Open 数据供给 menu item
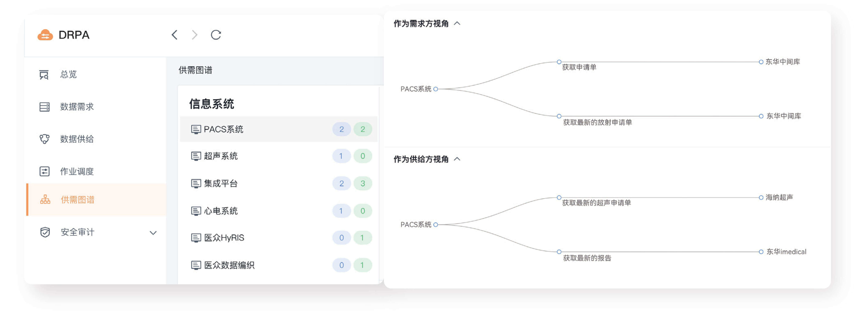This screenshot has width=868, height=314. click(x=77, y=139)
